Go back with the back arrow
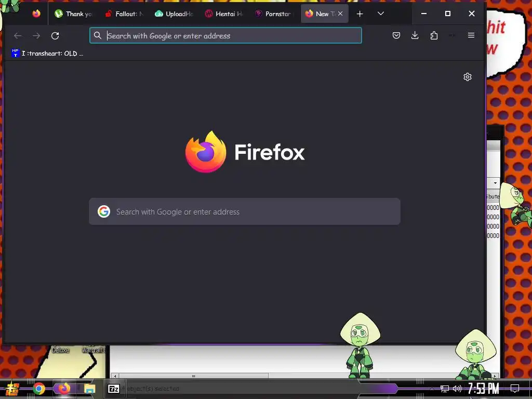The width and height of the screenshot is (532, 399). [18, 36]
